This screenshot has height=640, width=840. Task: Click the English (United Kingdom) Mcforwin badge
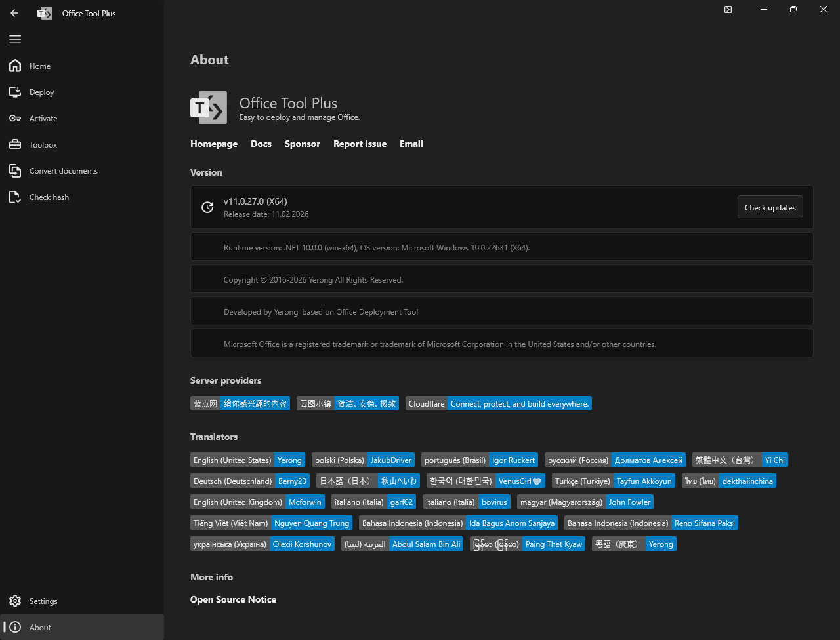click(257, 502)
